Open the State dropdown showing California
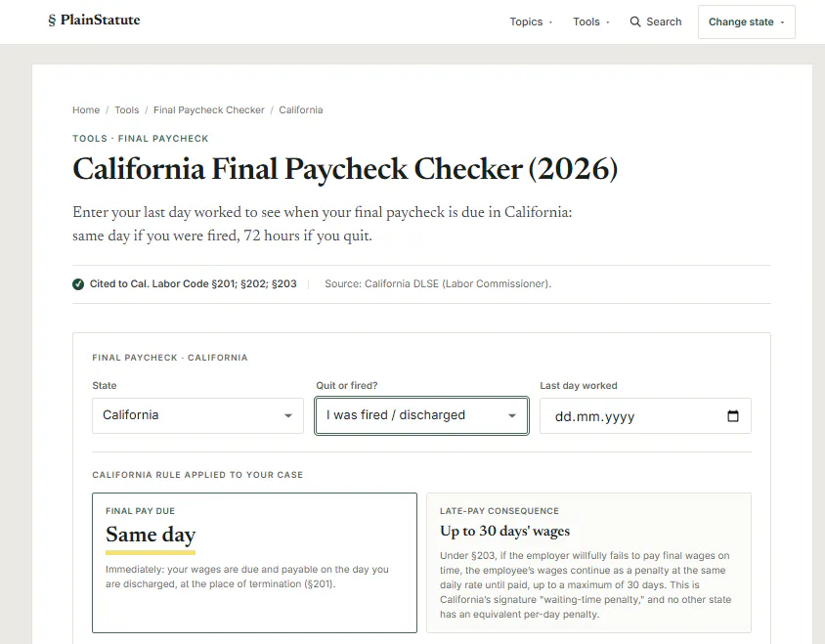 pos(197,415)
